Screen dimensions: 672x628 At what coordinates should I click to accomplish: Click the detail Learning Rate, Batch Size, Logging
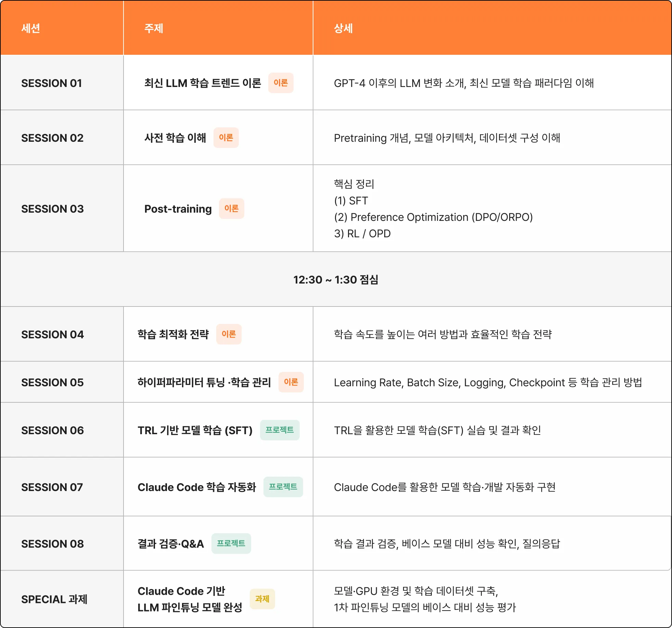pyautogui.click(x=488, y=382)
